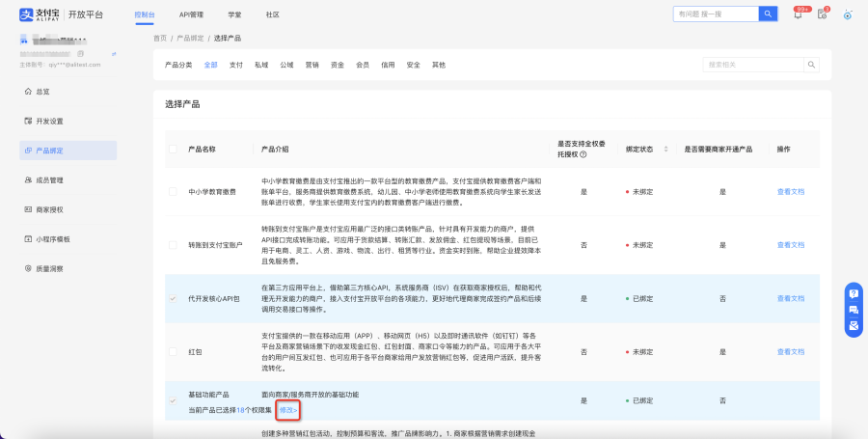
Task: Check the 红包 row checkbox
Action: pyautogui.click(x=174, y=351)
